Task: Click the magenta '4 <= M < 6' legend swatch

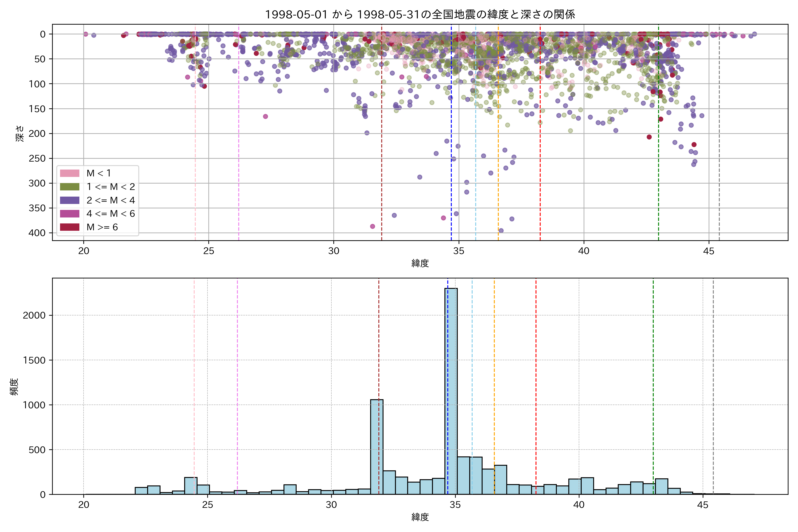Action: [70, 214]
